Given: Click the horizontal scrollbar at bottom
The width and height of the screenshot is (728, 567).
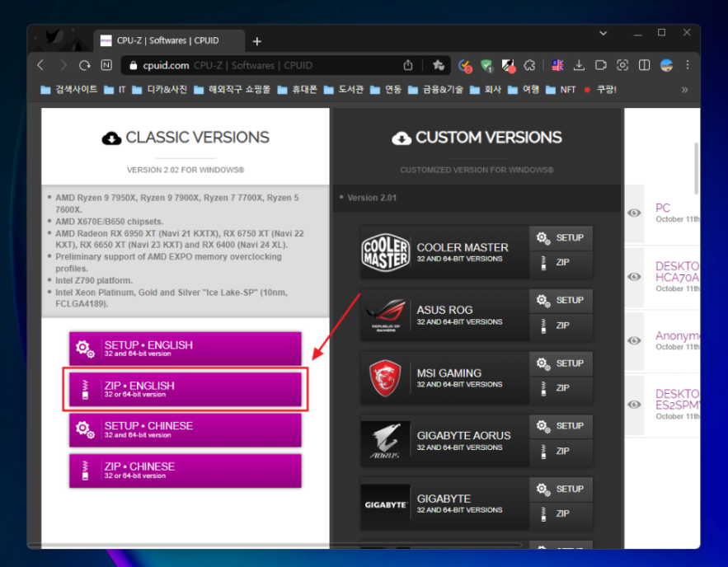Looking at the screenshot, I should click(x=275, y=545).
